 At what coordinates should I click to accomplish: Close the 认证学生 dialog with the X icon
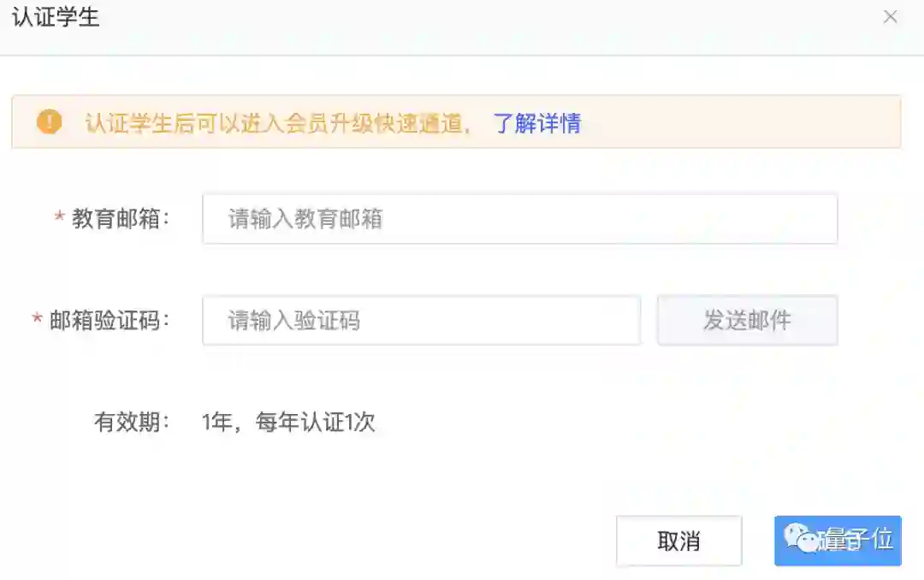(x=890, y=17)
